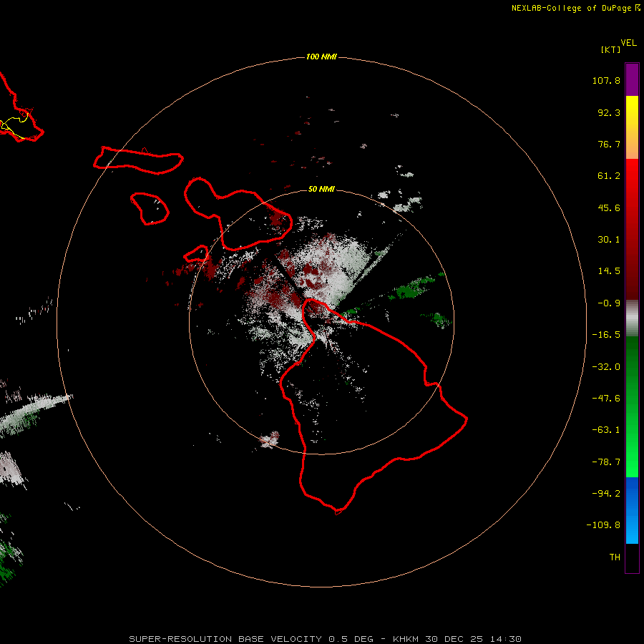Click the 14.5 velocity legend value
Viewport: 644px width, 644px height.
pyautogui.click(x=609, y=271)
